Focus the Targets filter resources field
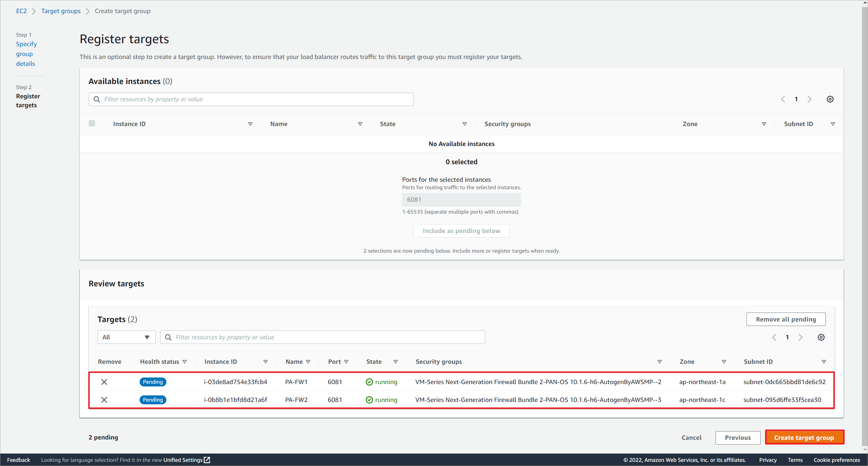 coord(322,337)
